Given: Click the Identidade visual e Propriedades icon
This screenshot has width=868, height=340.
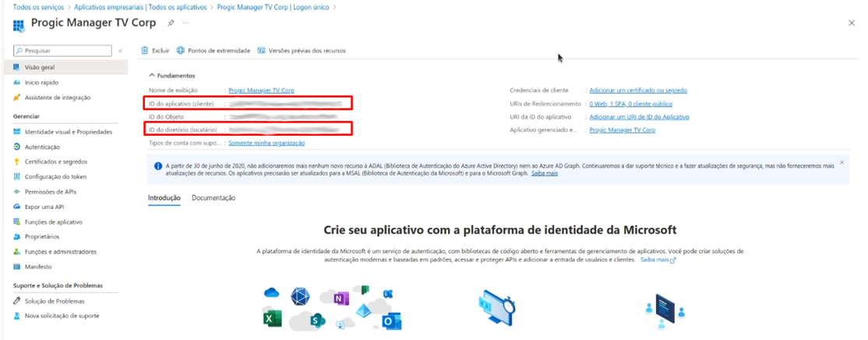Looking at the screenshot, I should click(x=16, y=132).
